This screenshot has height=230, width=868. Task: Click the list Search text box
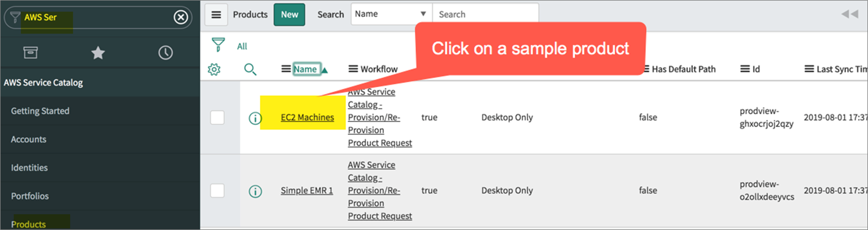click(485, 14)
